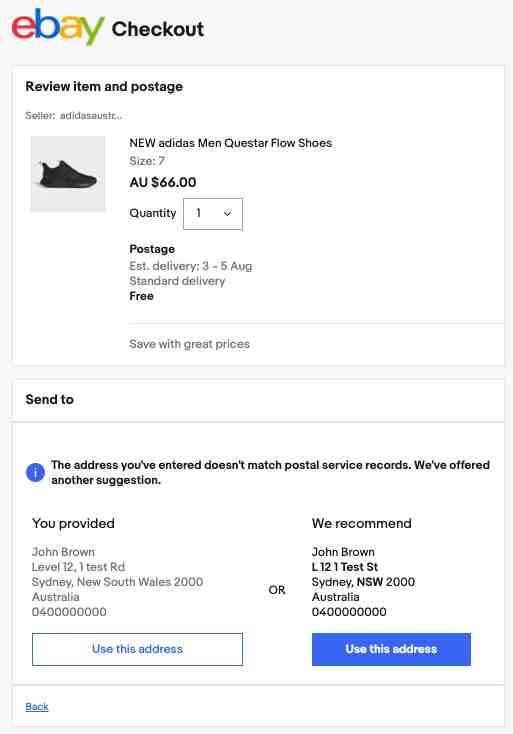Click the seller name adidasaustr...
The height and width of the screenshot is (734, 513).
pos(91,116)
